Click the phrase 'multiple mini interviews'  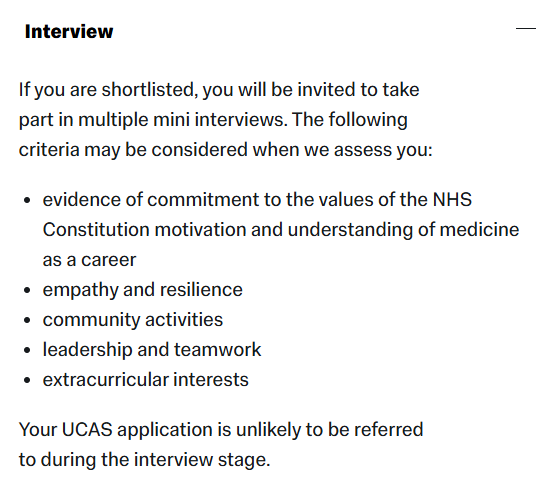click(183, 120)
